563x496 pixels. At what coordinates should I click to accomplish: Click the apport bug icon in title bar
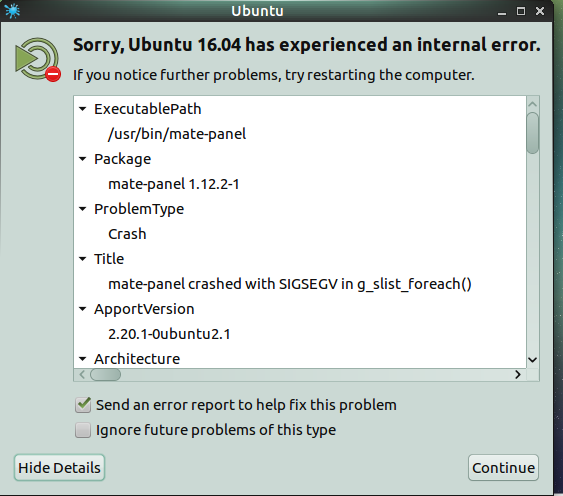click(12, 10)
